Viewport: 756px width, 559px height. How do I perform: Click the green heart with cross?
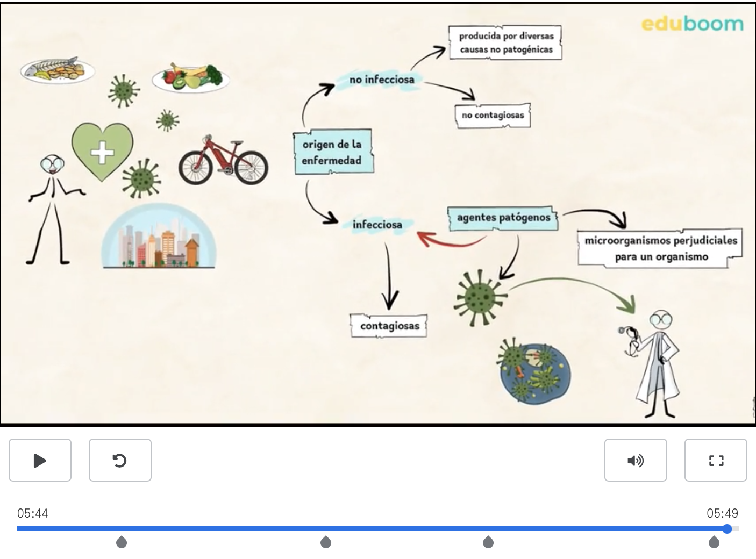(102, 153)
